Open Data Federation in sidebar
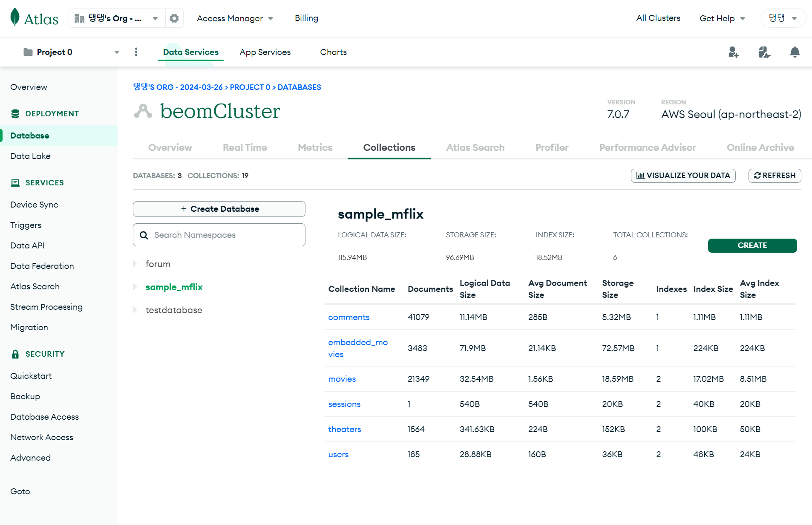This screenshot has height=525, width=812. 42,266
